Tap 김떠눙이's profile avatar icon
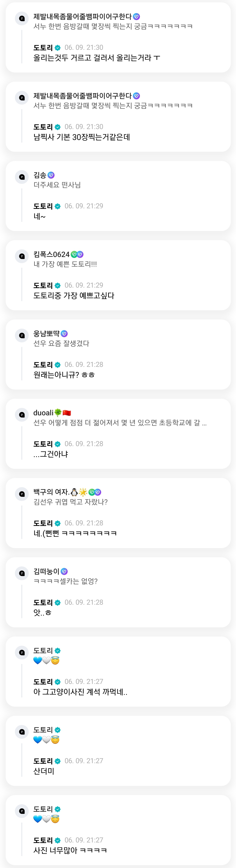The width and height of the screenshot is (236, 868). [22, 573]
